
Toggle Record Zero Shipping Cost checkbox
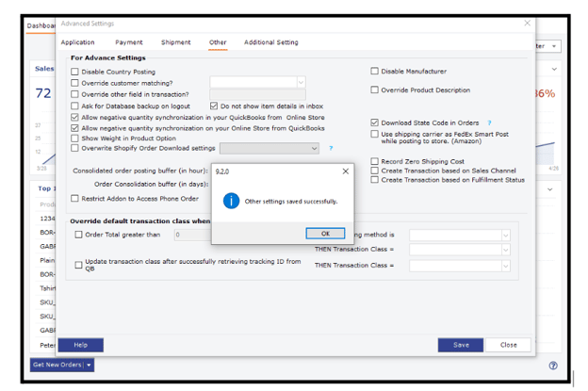click(374, 161)
